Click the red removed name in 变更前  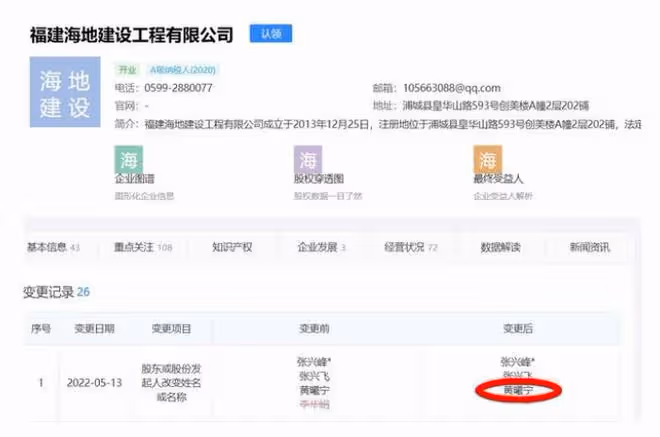pos(314,405)
